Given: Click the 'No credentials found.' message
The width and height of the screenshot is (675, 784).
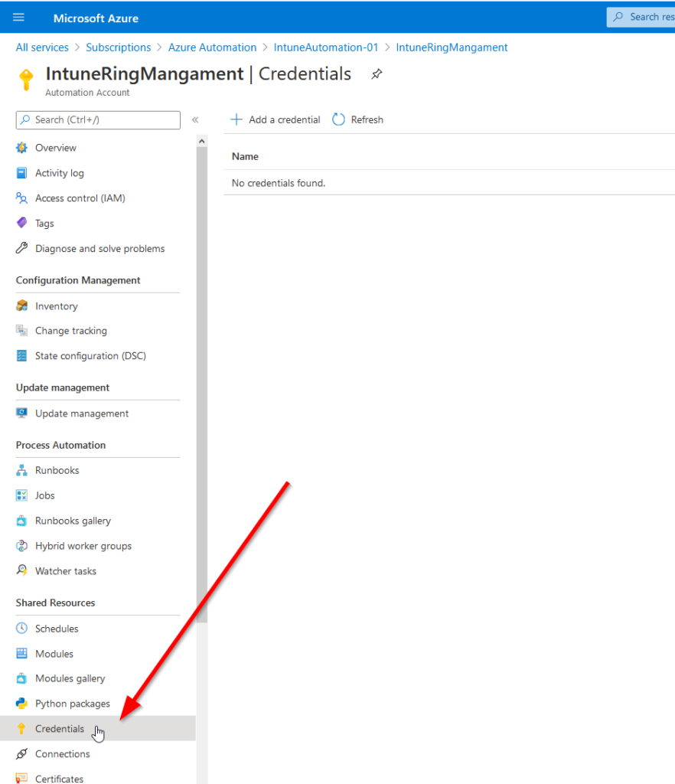Looking at the screenshot, I should click(x=279, y=183).
